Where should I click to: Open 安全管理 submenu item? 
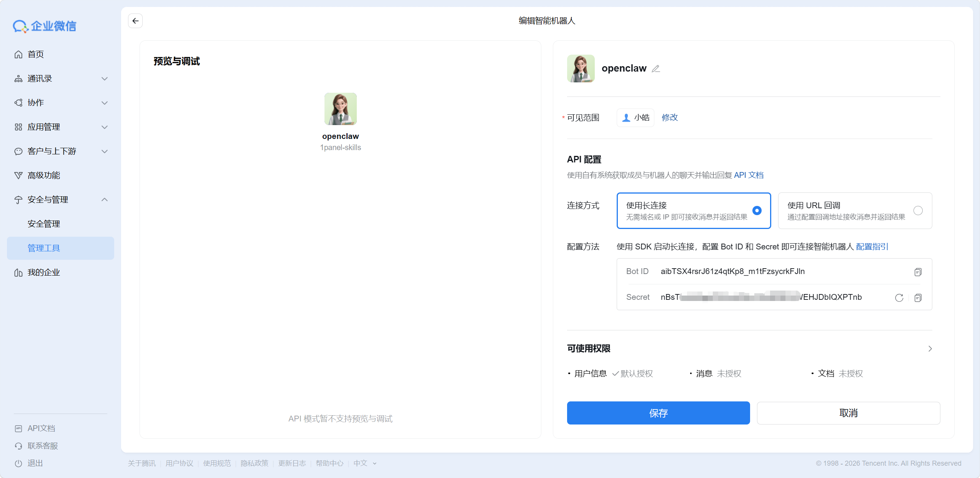[x=44, y=224]
